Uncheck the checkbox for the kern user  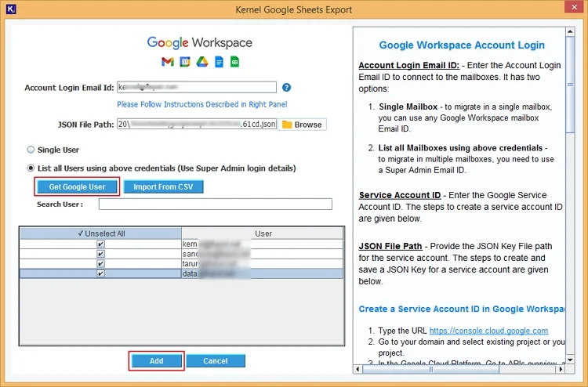click(x=100, y=244)
